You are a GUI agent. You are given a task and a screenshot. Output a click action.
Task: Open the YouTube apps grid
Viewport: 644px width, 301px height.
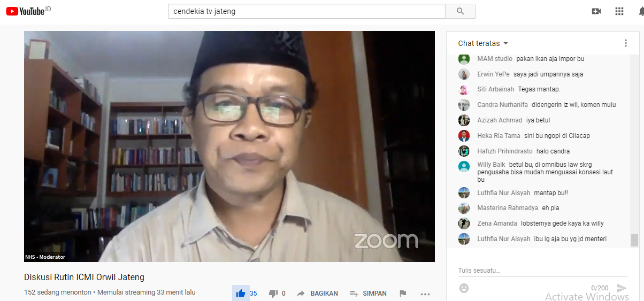(x=619, y=11)
